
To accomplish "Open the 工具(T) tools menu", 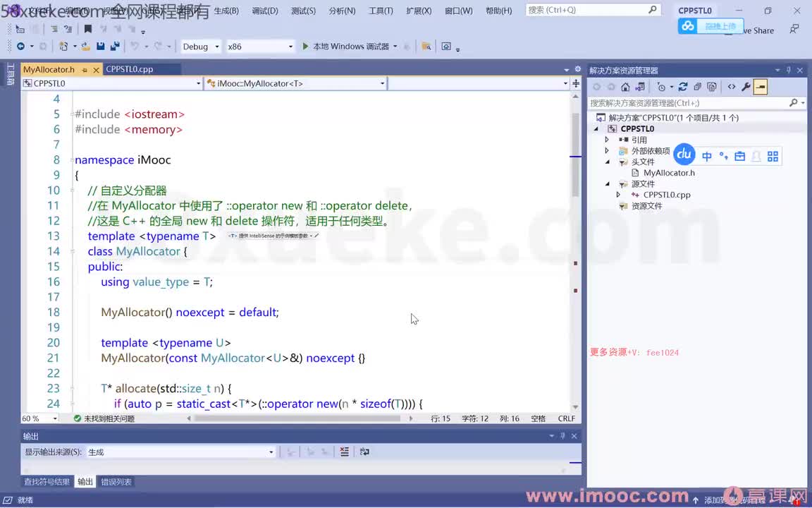I will click(381, 11).
